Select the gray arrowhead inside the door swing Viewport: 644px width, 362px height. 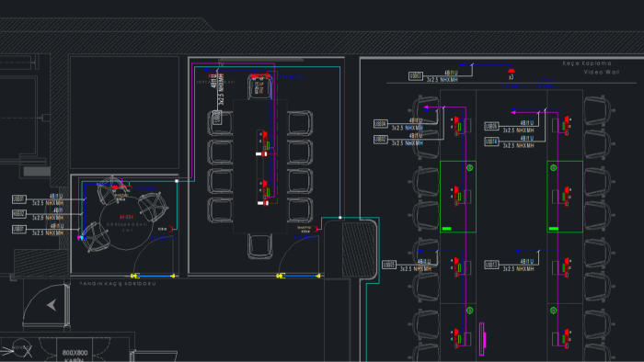[52, 305]
